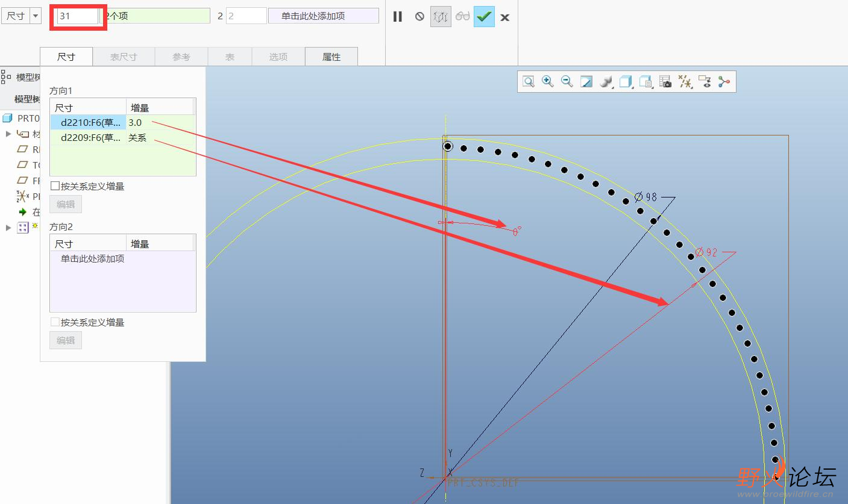Switch to the 选项 tab
848x504 pixels.
click(278, 57)
